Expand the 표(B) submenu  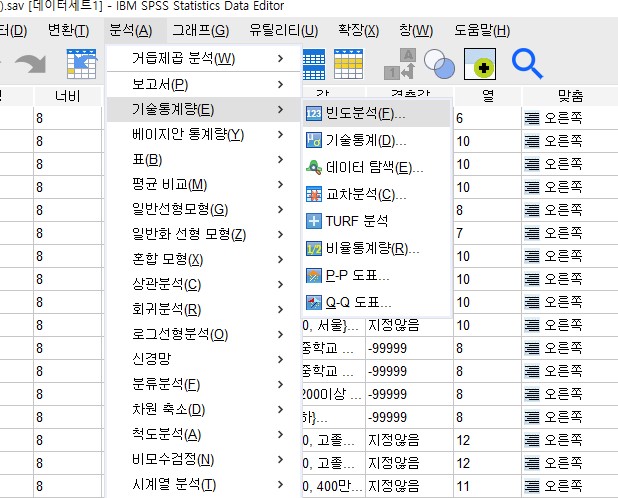[x=204, y=160]
